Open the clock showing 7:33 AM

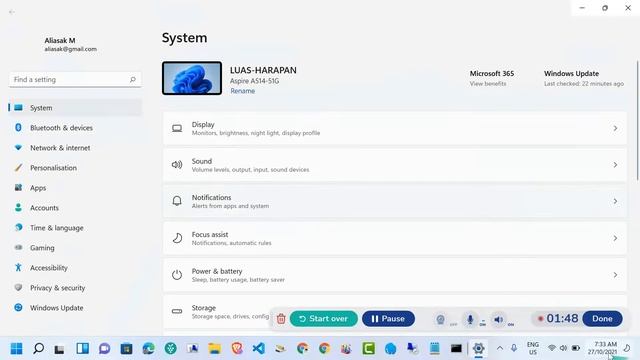click(602, 348)
